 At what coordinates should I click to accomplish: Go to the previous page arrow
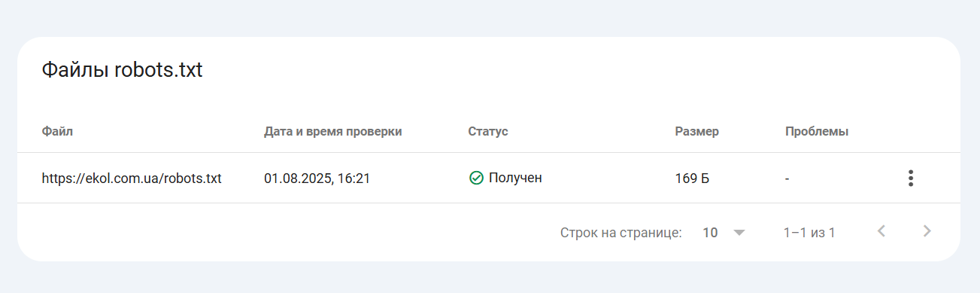click(881, 231)
